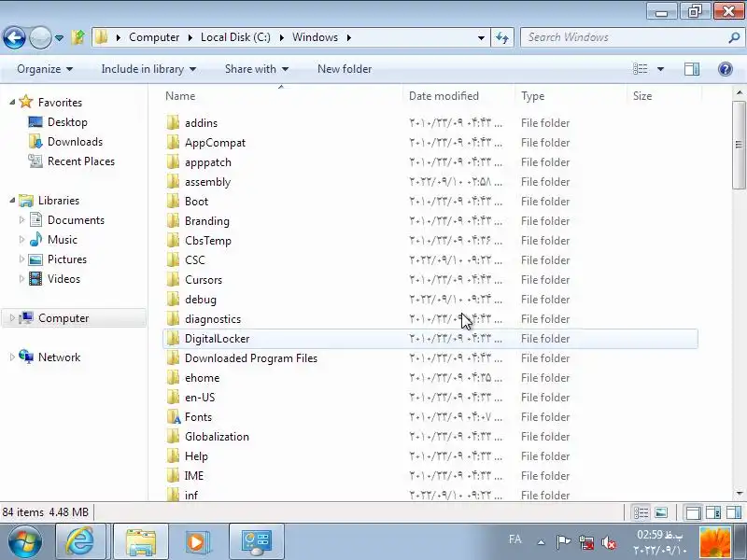Screen dimensions: 747x560
Task: Select Local Disk (C:) breadcrumb
Action: pos(235,37)
